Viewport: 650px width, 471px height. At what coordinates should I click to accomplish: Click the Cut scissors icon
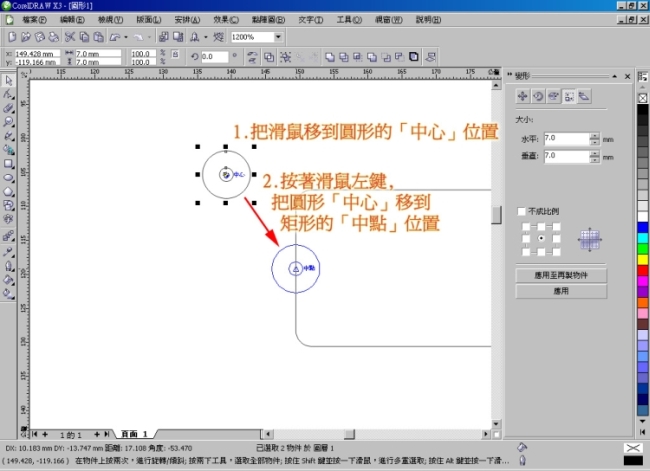coord(70,37)
